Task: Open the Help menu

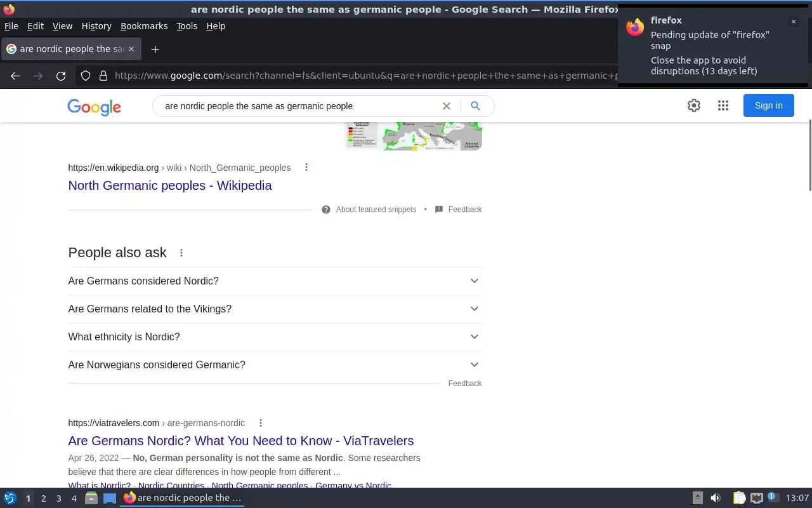Action: 216,26
